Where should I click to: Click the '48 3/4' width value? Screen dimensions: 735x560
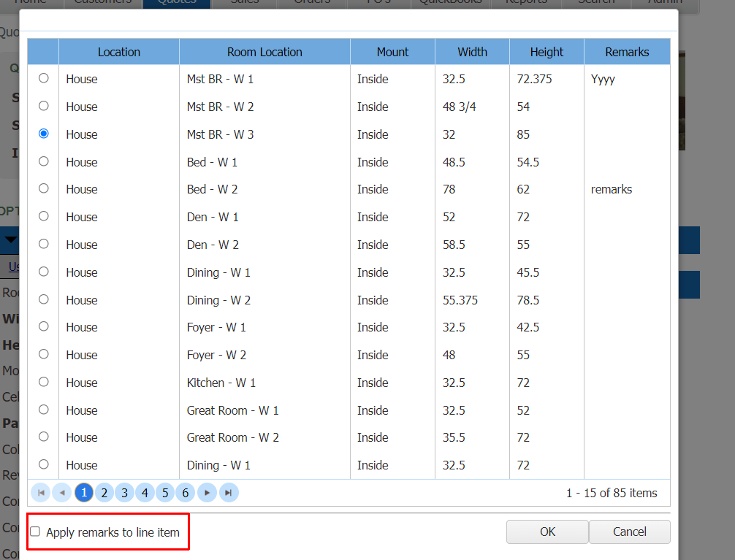(460, 107)
